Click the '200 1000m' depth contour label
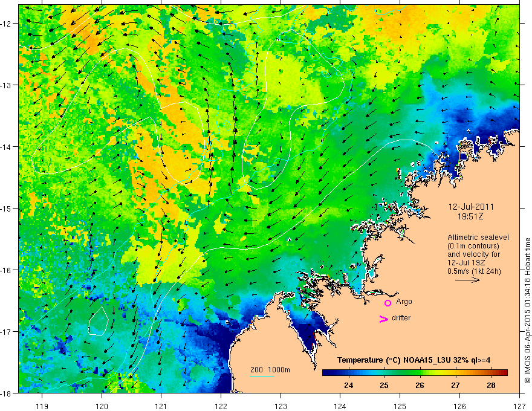Image resolution: width=532 pixels, height=411 pixels. click(x=270, y=370)
